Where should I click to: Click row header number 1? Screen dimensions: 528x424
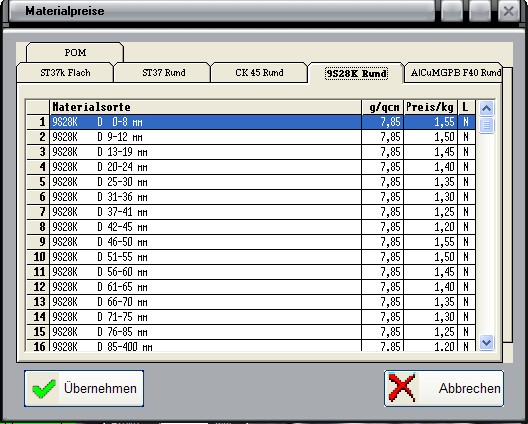tap(38, 122)
